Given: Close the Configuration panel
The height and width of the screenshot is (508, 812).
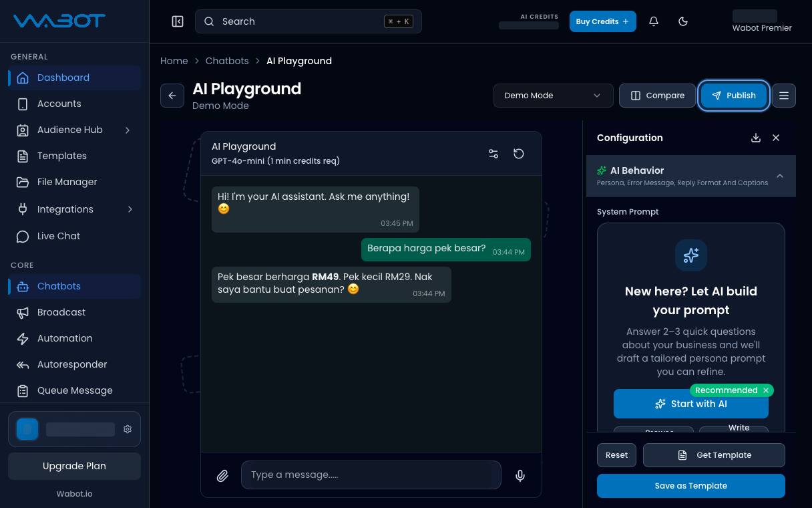Looking at the screenshot, I should coord(776,138).
